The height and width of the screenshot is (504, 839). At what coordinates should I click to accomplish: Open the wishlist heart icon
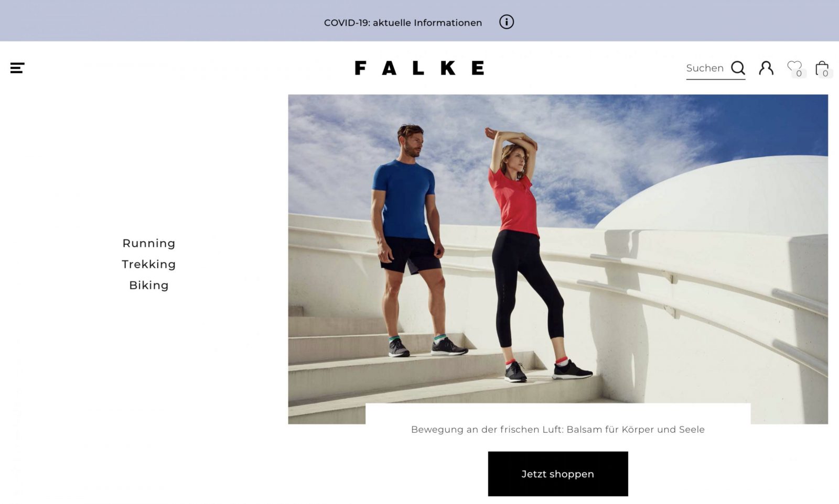(x=794, y=67)
